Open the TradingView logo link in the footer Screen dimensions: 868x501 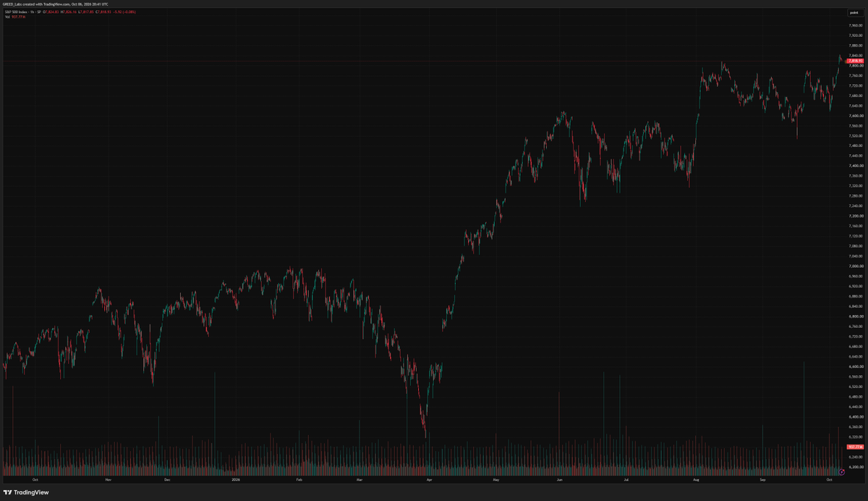pyautogui.click(x=26, y=492)
